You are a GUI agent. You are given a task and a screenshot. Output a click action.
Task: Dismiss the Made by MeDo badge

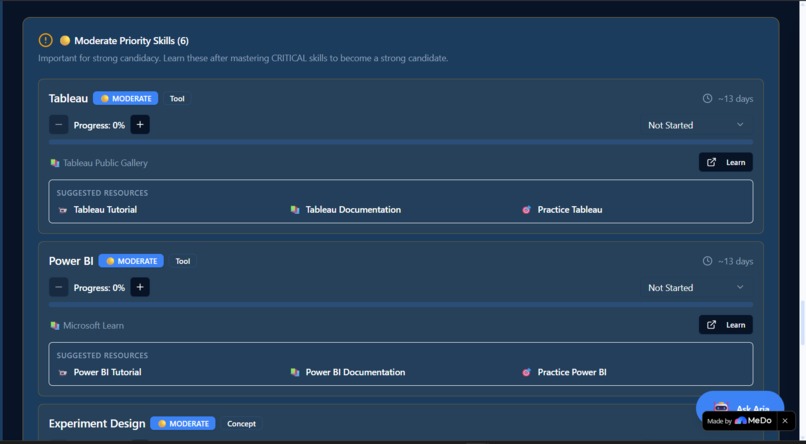point(785,421)
